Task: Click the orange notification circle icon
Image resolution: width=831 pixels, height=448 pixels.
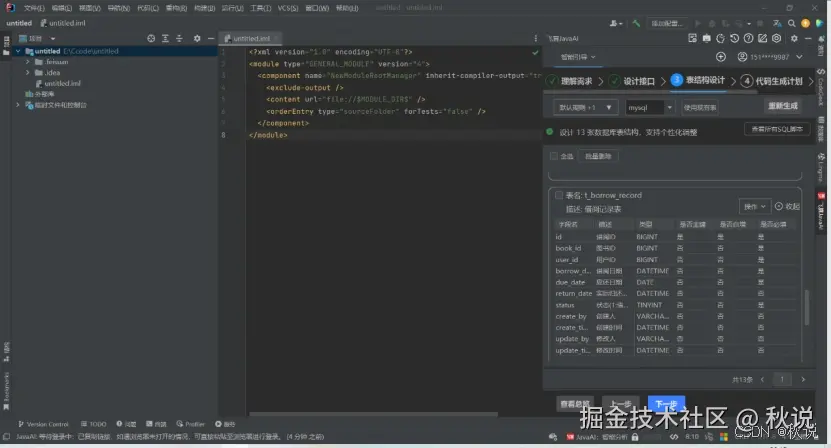Action: click(x=806, y=23)
